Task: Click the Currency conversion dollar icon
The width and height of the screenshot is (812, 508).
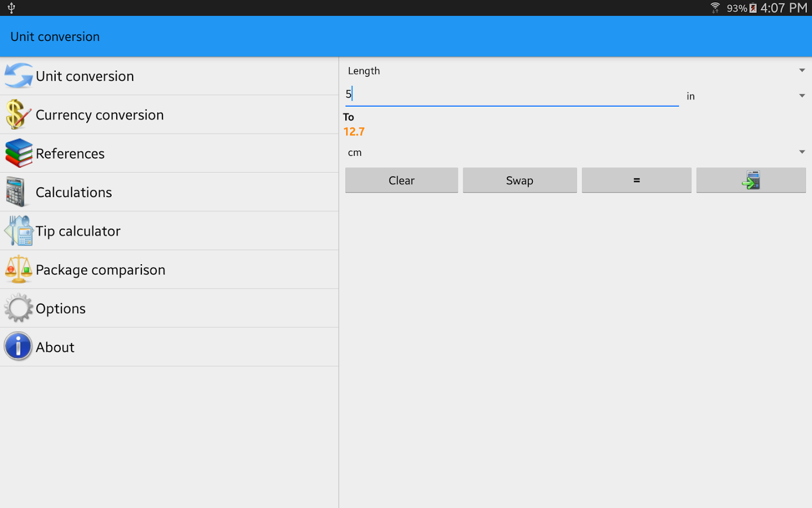Action: 19,115
